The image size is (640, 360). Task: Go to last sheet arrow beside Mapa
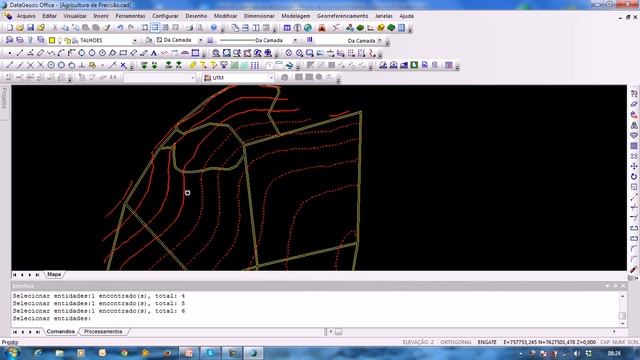[37, 275]
